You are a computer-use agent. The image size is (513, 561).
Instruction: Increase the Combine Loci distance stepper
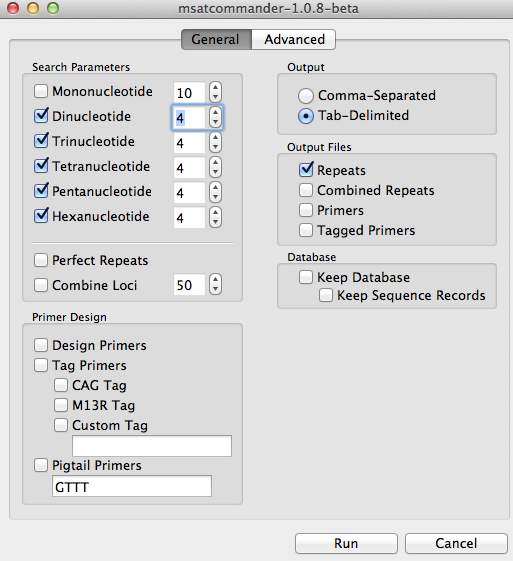(x=215, y=279)
